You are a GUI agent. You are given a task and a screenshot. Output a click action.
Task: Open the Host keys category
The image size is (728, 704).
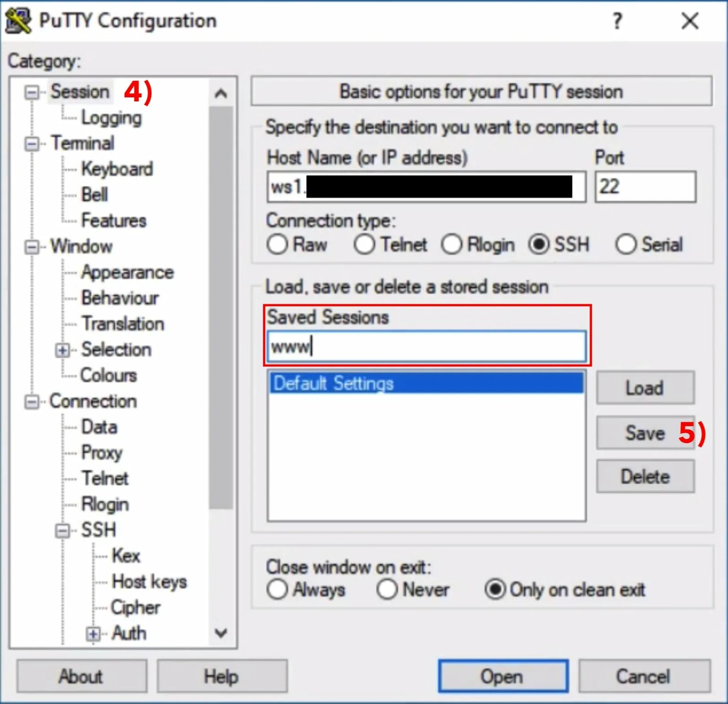(x=149, y=582)
